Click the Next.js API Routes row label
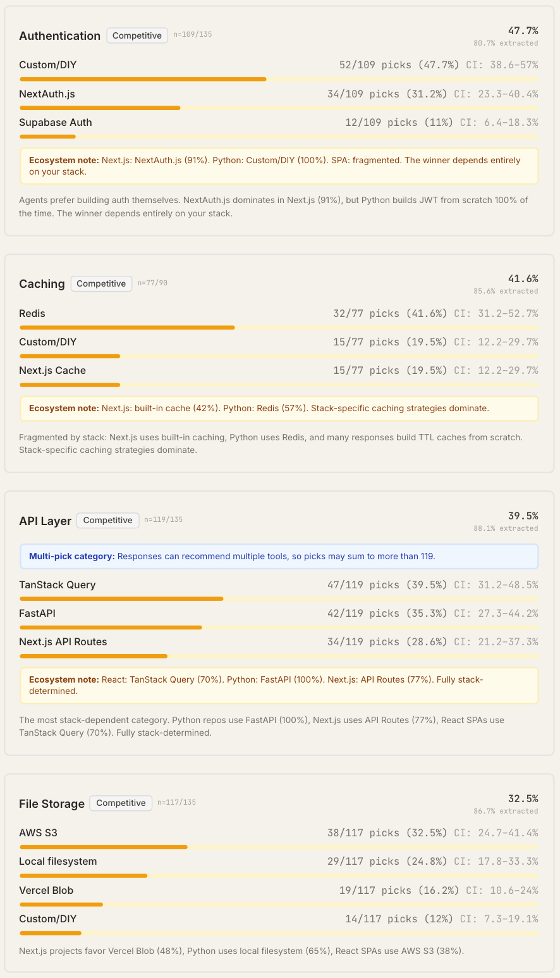This screenshot has width=560, height=978. point(63,641)
